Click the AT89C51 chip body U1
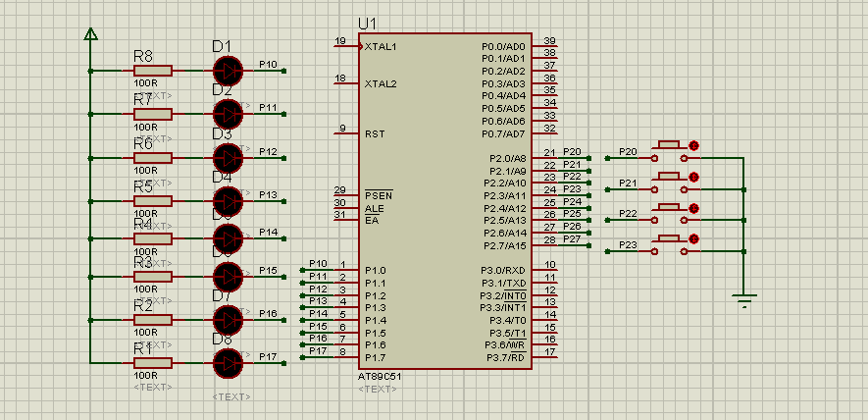The width and height of the screenshot is (868, 420). click(x=444, y=200)
